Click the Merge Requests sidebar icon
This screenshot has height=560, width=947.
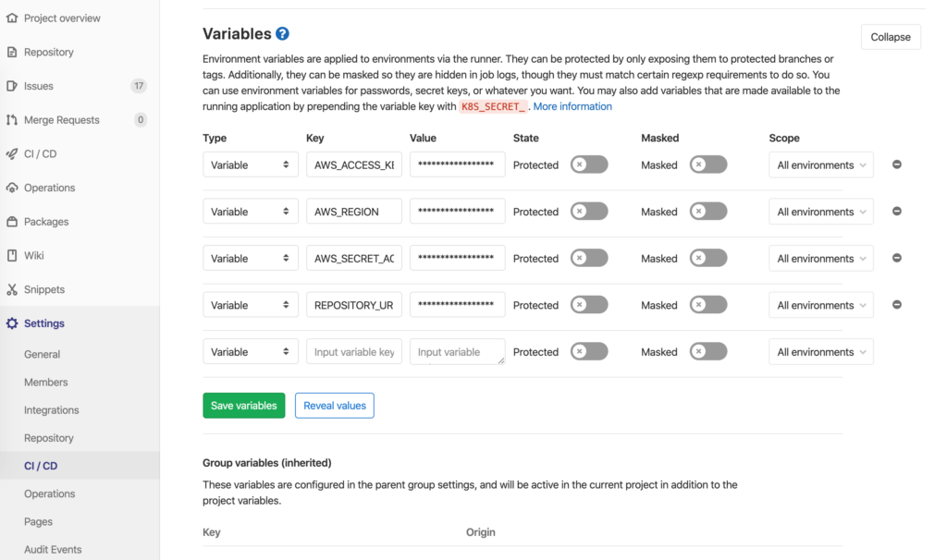12,120
